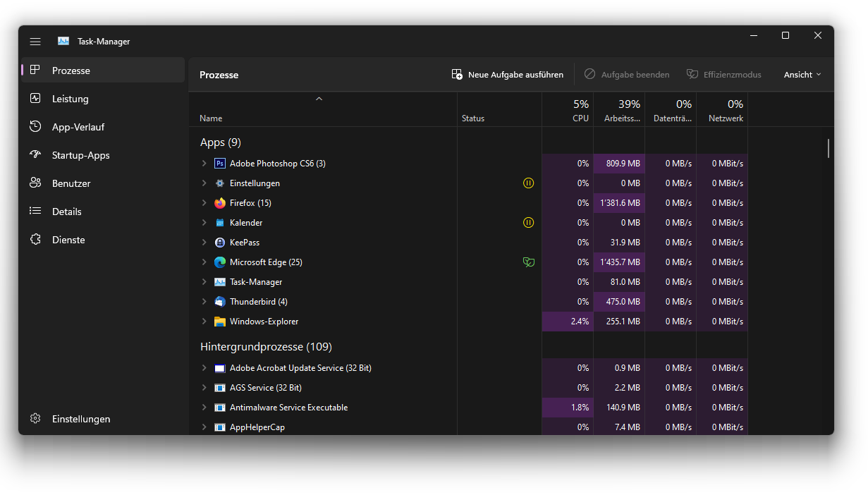Viewport: 868px width, 495px height.
Task: Click the Microsoft Edge process icon
Action: 220,262
